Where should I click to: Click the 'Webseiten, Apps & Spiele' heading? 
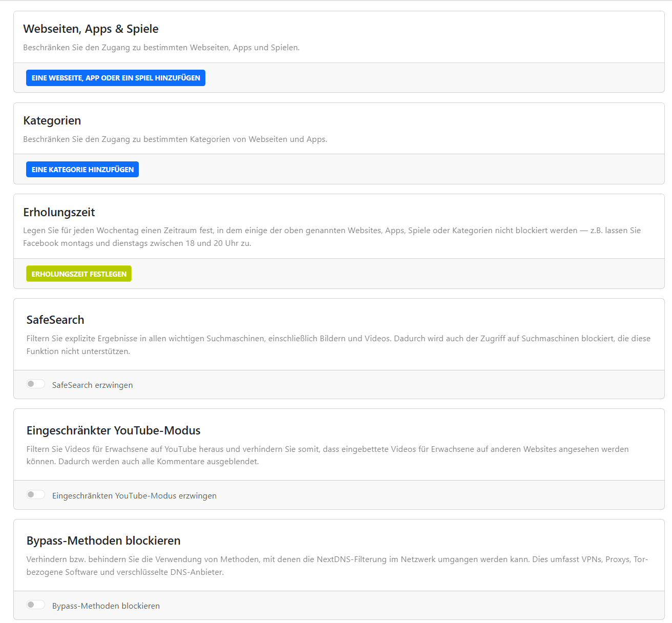click(91, 29)
